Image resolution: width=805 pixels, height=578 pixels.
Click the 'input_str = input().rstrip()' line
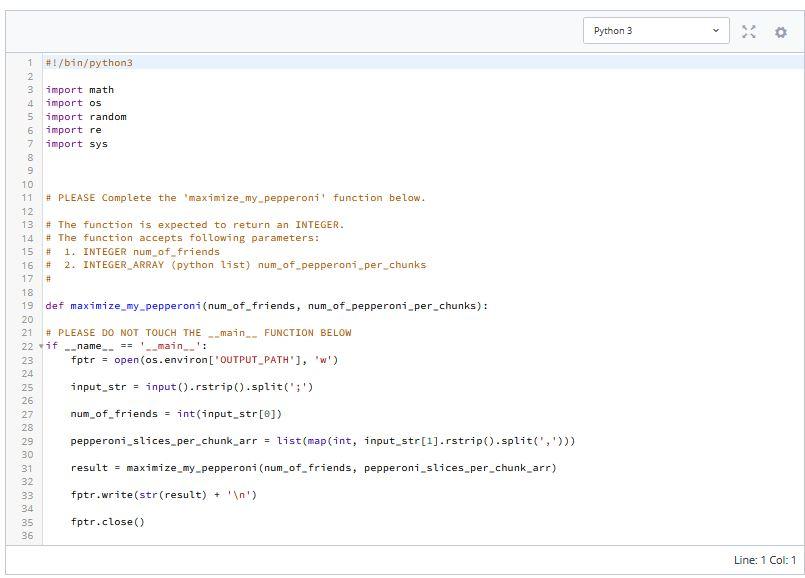click(192, 387)
